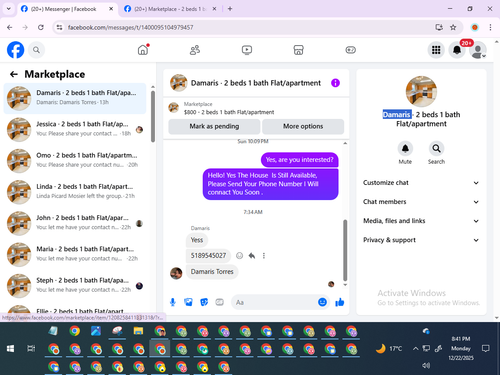Show hidden system tray icons

click(415, 349)
